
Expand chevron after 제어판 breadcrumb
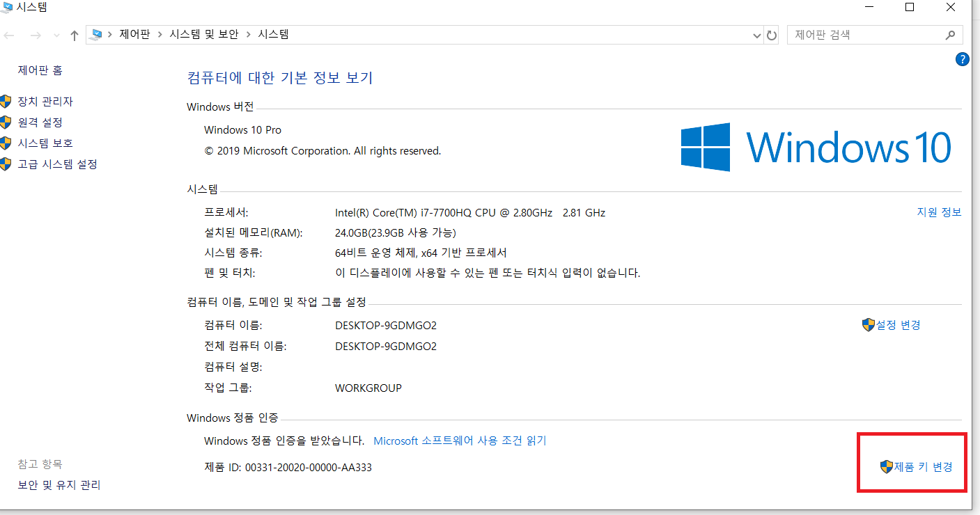coord(160,34)
